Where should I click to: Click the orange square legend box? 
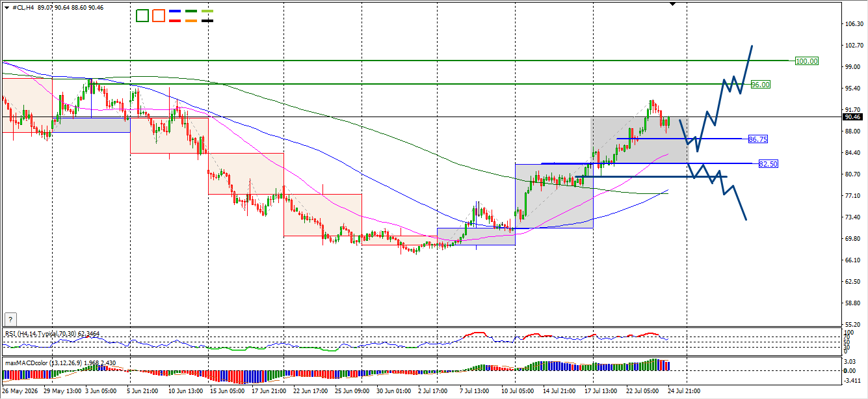point(159,16)
